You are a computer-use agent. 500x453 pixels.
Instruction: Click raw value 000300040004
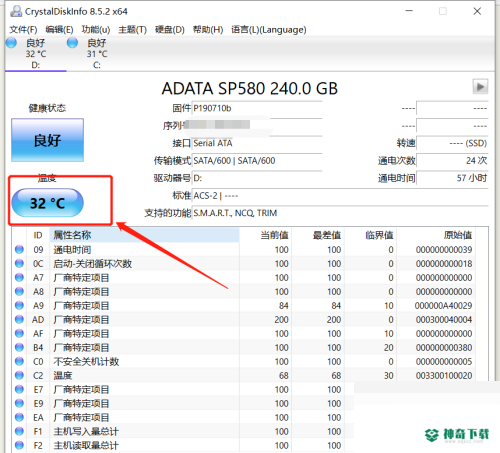[x=444, y=320]
